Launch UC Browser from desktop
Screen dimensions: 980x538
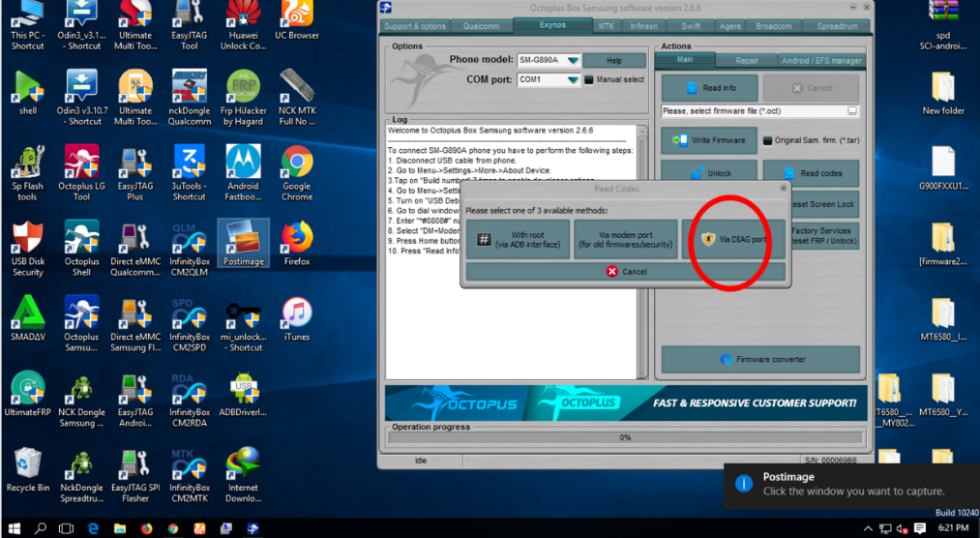tap(297, 20)
